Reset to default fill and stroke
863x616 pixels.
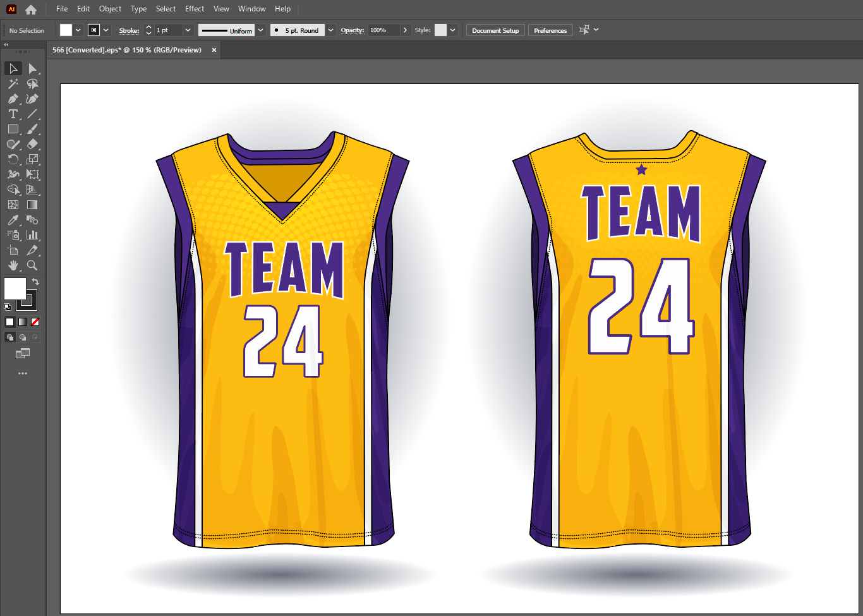click(8, 307)
